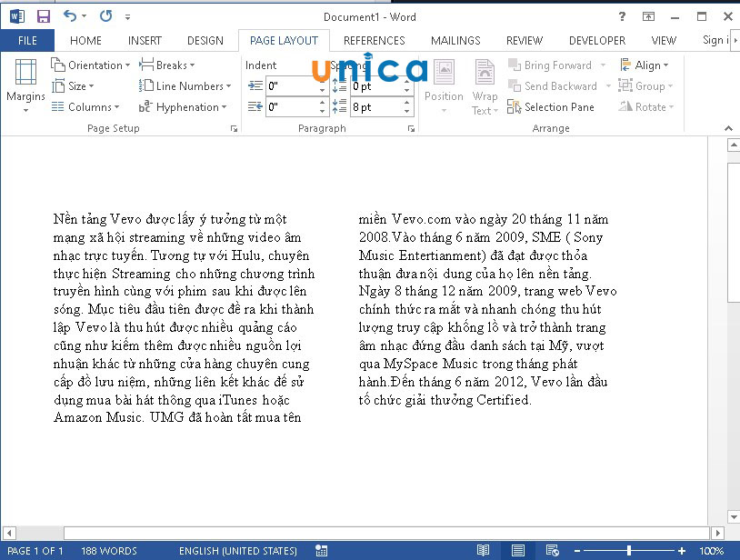Screen dimensions: 740x560
Task: Click the macro recording status icon
Action: (322, 551)
